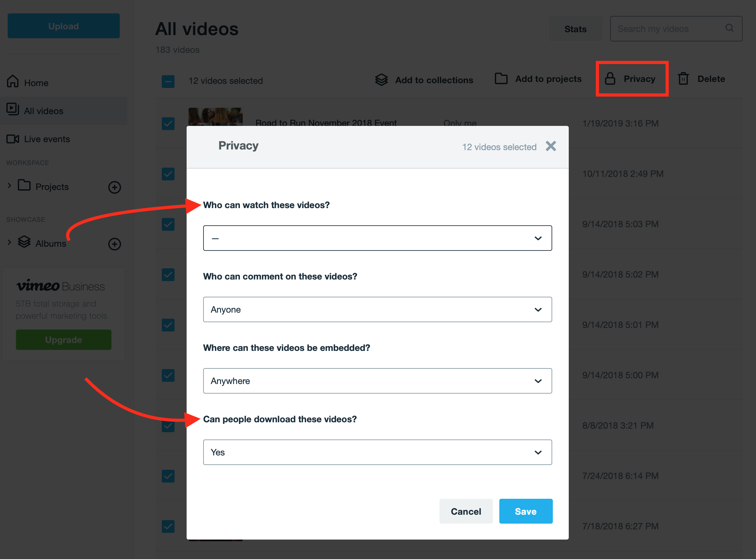
Task: Open Live events in sidebar
Action: (x=47, y=139)
